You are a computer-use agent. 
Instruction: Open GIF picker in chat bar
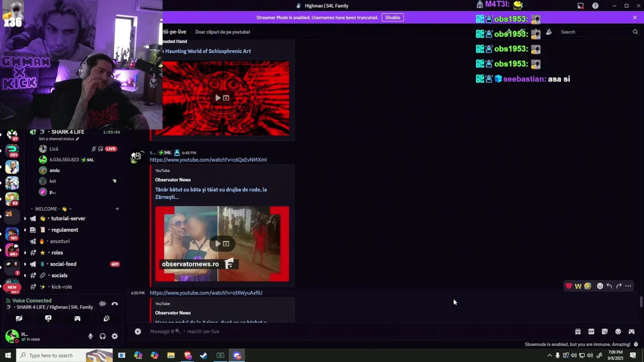(x=591, y=332)
